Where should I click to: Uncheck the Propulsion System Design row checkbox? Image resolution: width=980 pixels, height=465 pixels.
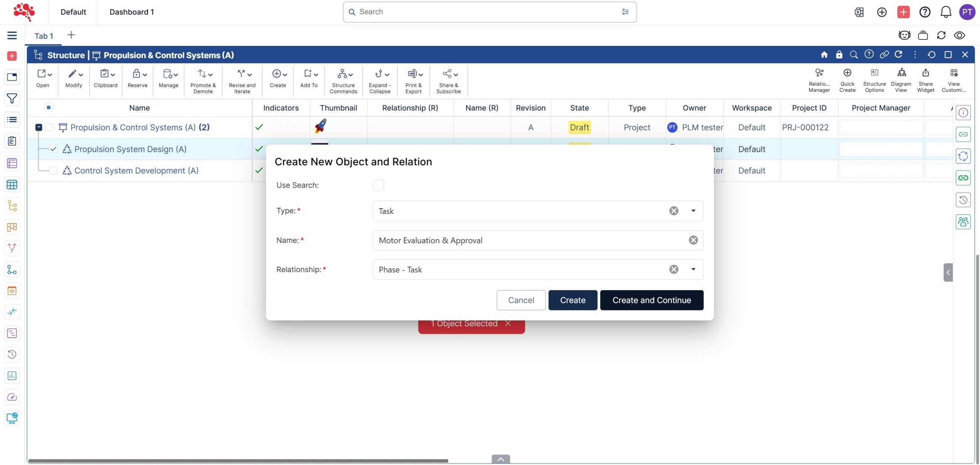coord(53,149)
